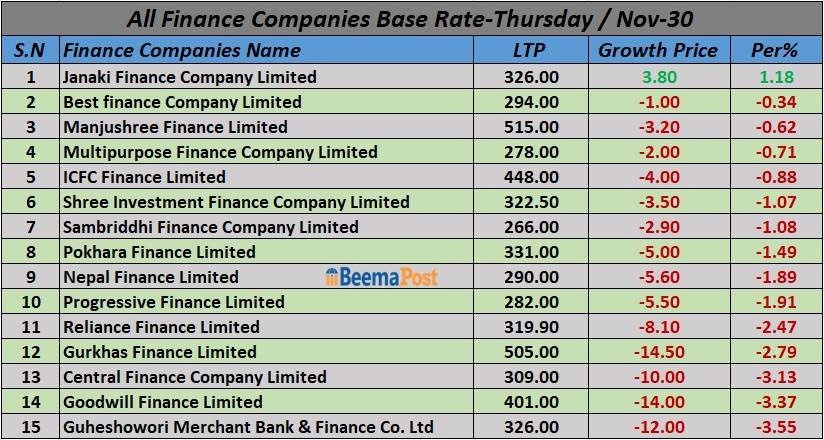824x440 pixels.
Task: Select Best finance Company Limited row name
Action: tap(181, 102)
